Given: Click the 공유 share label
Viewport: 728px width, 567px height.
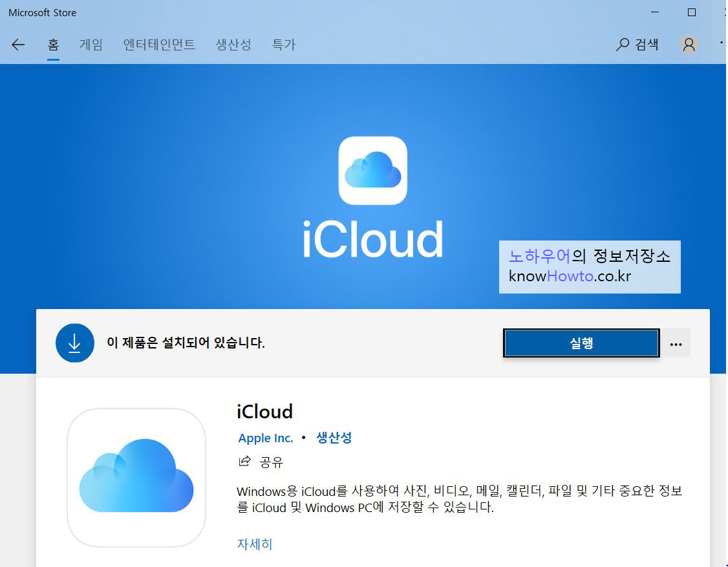Looking at the screenshot, I should coord(271,462).
